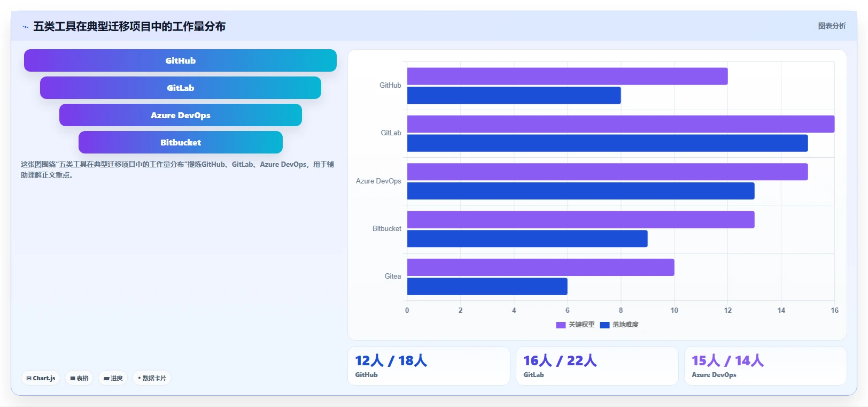Click the 10 tick on the horizontal axis

click(x=675, y=310)
